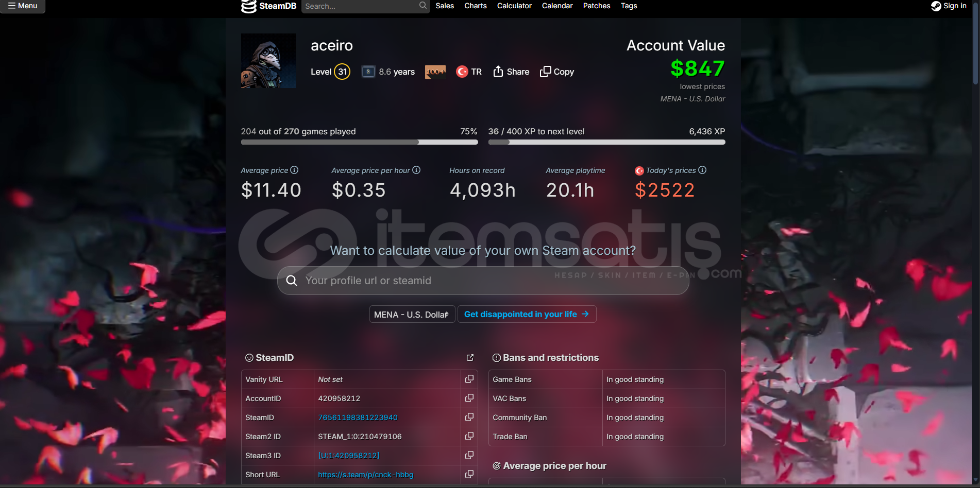Click the magnifier icon in profile field

292,281
